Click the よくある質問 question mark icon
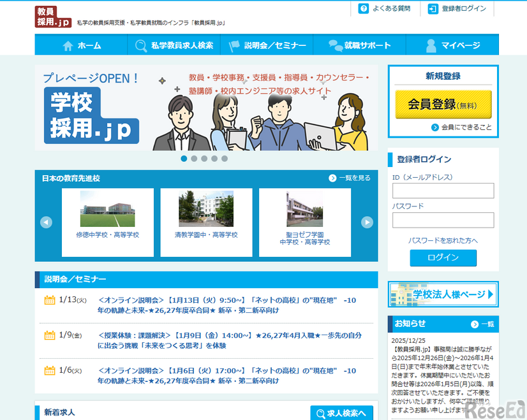Viewport: 527px width, 420px height. pyautogui.click(x=362, y=9)
